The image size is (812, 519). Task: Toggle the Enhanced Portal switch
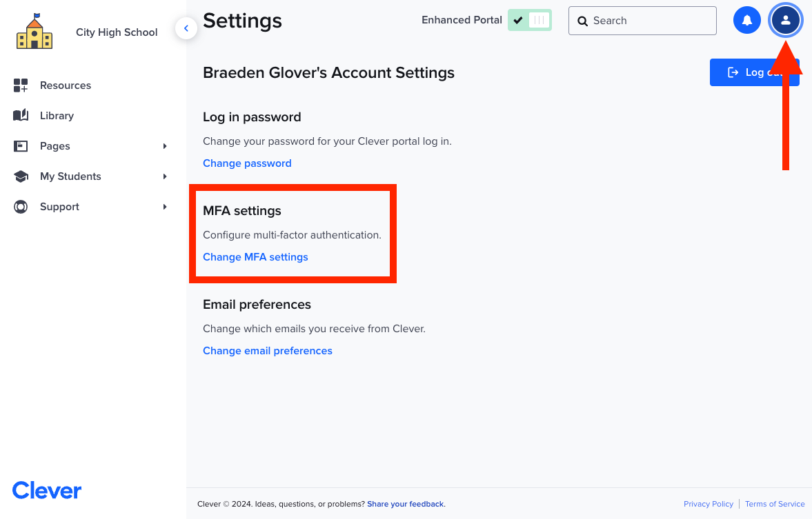(529, 20)
